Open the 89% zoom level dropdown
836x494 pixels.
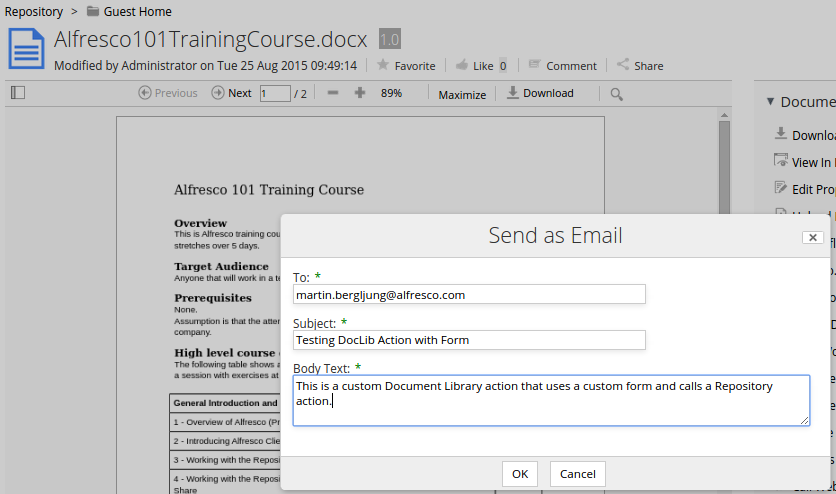point(391,93)
